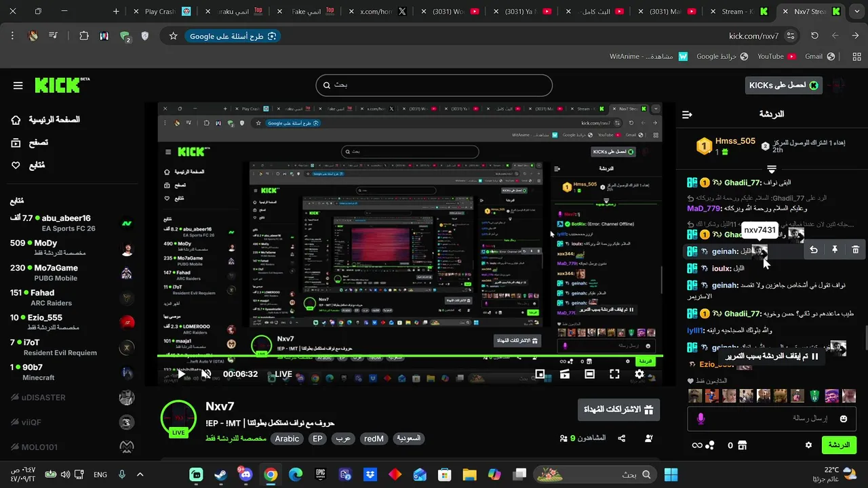
Task: Open i7oT Resident Evil Requiem channel
Action: pos(72,347)
